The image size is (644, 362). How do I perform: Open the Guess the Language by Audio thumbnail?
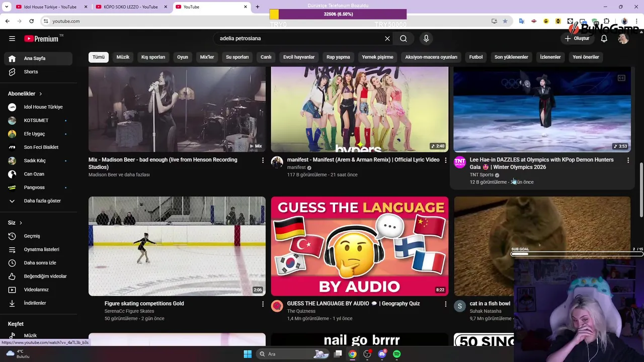click(x=360, y=246)
